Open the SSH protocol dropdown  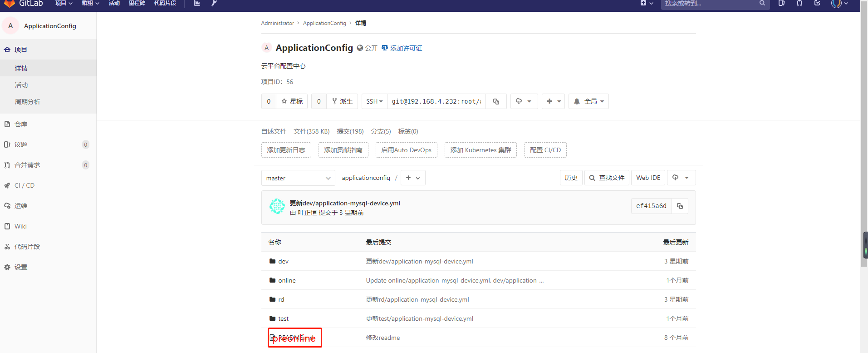[x=374, y=101]
